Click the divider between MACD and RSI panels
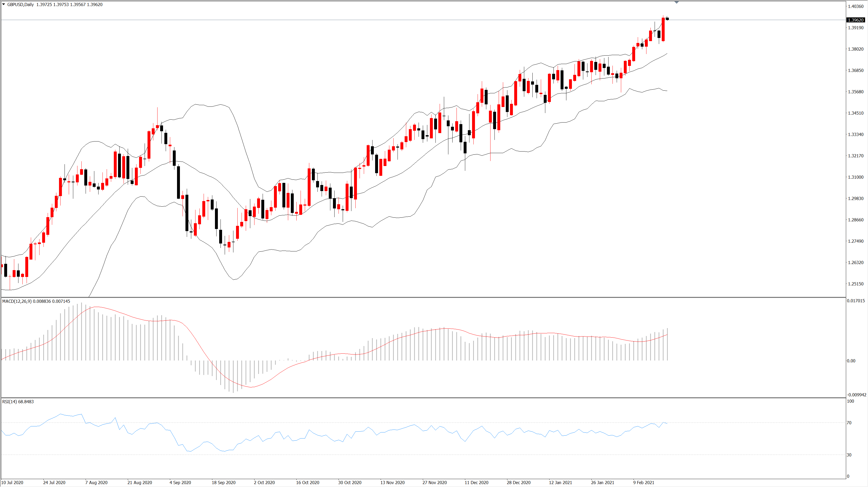 pyautogui.click(x=423, y=398)
